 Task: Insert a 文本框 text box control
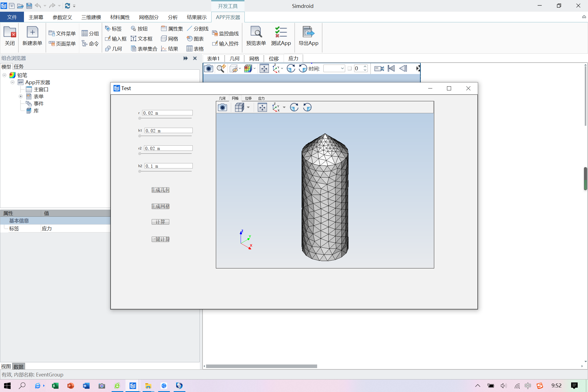click(142, 39)
